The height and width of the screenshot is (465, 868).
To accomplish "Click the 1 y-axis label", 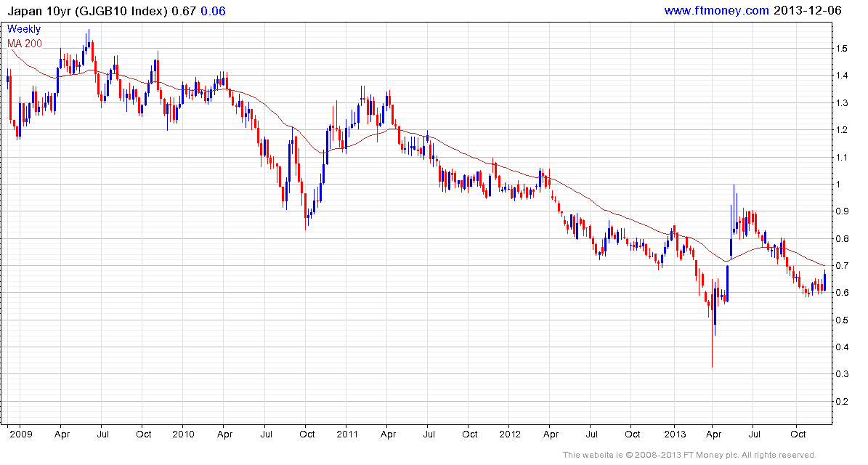I will pos(838,185).
